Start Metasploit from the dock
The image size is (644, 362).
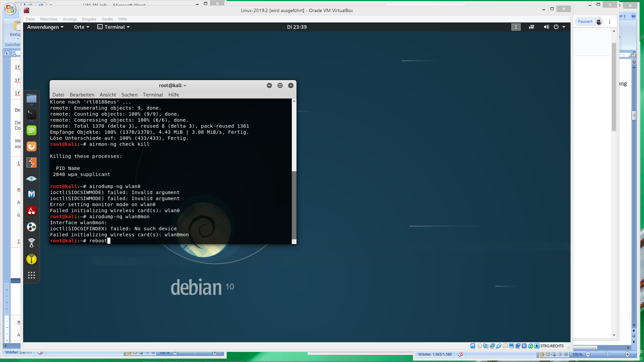click(32, 195)
